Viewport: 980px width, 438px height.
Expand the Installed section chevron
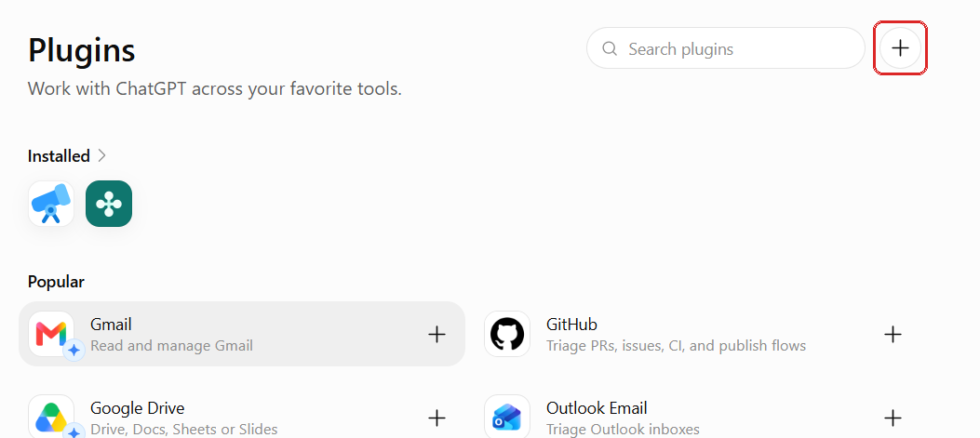pos(101,155)
